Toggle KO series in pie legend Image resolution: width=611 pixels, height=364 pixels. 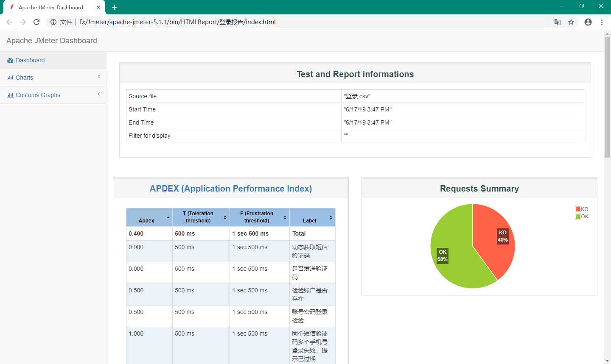click(582, 209)
